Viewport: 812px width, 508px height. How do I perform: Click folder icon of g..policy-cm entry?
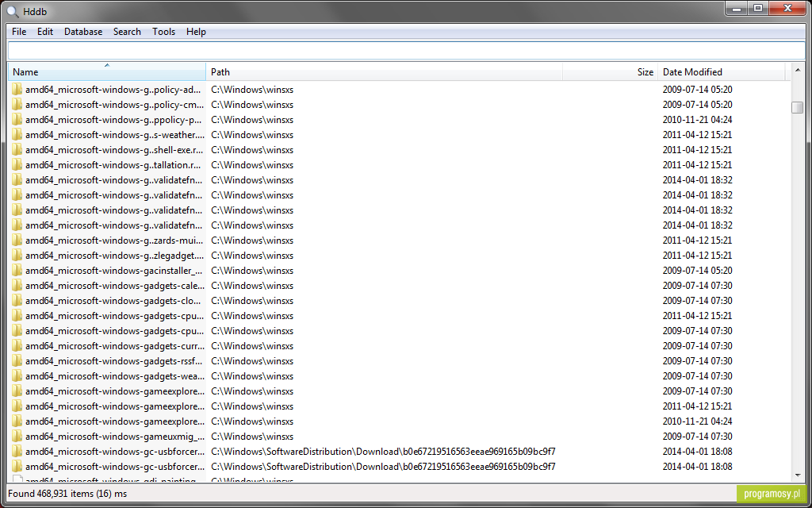[17, 105]
